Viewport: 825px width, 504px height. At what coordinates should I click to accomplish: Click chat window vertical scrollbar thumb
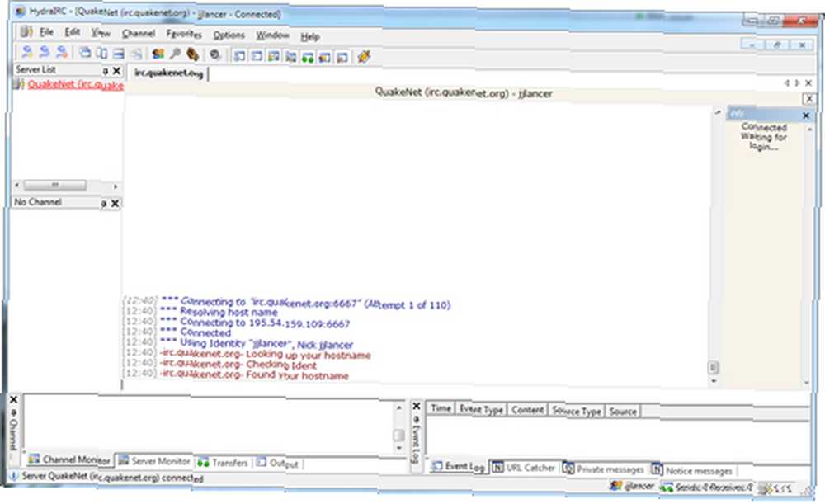714,368
